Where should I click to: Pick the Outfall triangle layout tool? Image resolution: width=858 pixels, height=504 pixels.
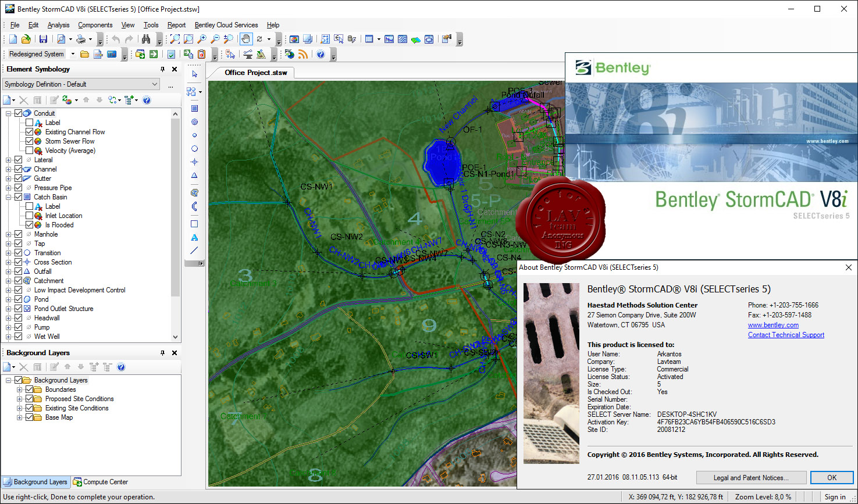pos(194,175)
